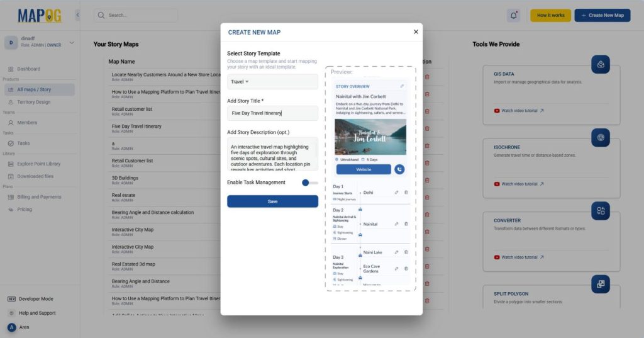
Task: Click the Aren avatar icon
Action: (x=11, y=327)
